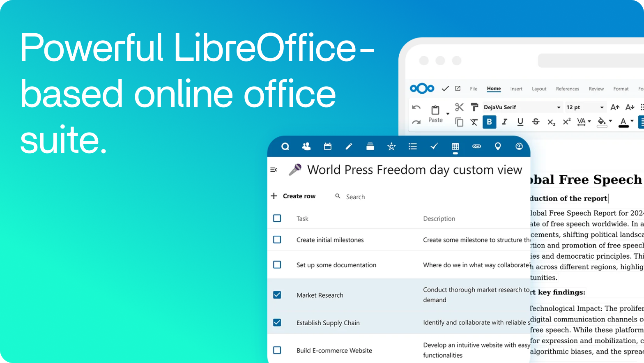Toggle Bold formatting button
Screen dimensions: 644x363
click(489, 122)
